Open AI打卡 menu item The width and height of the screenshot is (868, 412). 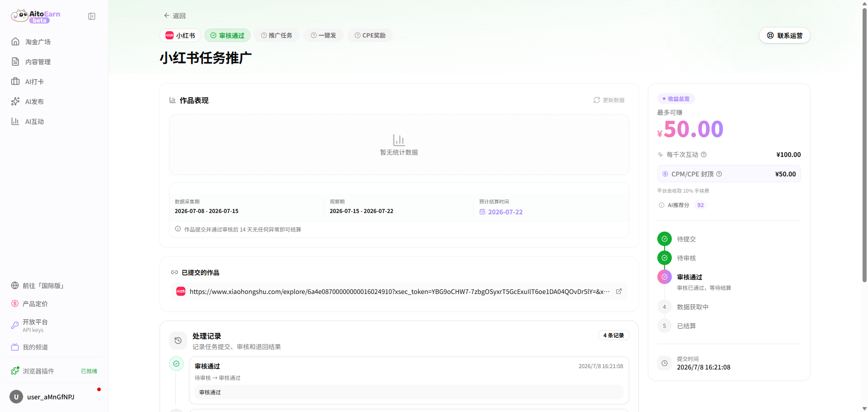pyautogui.click(x=54, y=81)
